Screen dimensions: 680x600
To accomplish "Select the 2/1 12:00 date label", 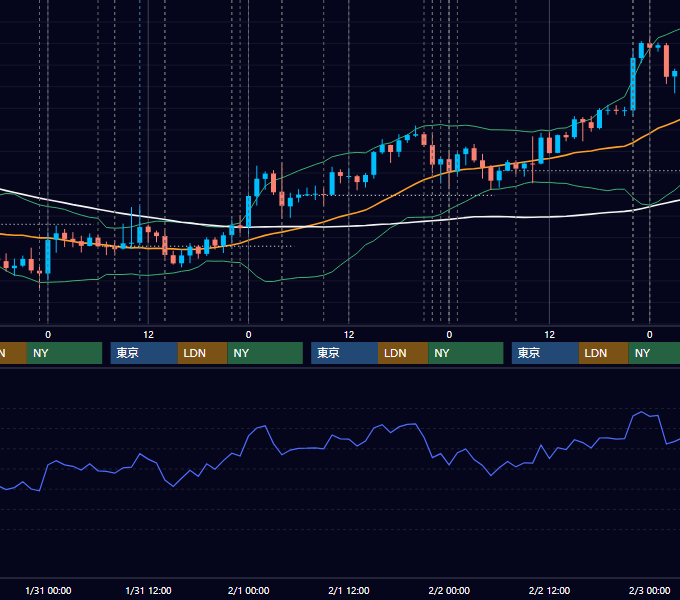I will [349, 590].
